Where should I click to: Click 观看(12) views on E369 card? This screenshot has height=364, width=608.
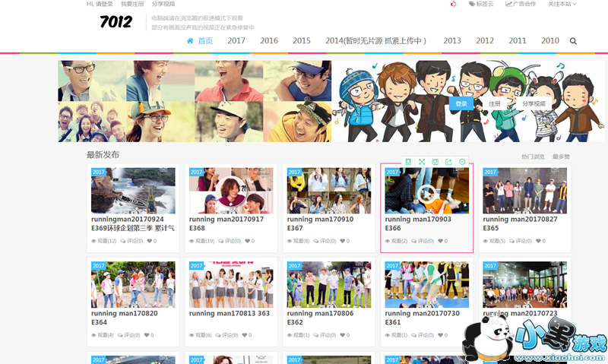click(104, 241)
